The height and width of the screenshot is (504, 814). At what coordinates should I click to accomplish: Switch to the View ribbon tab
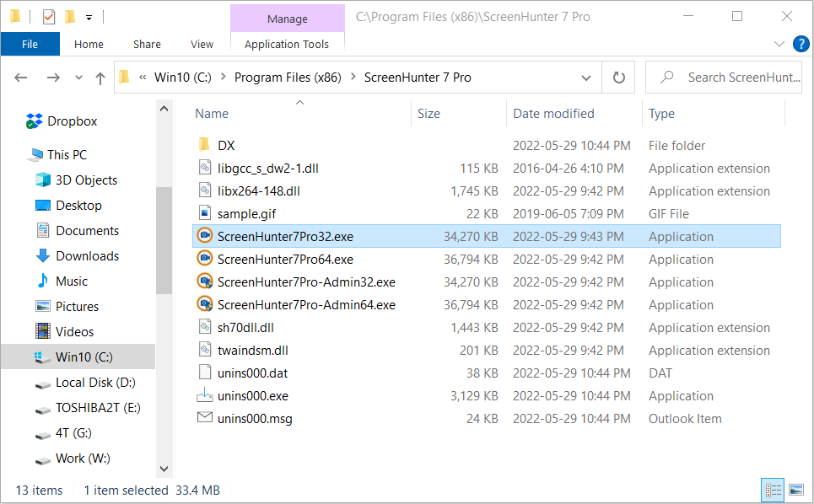(x=202, y=45)
